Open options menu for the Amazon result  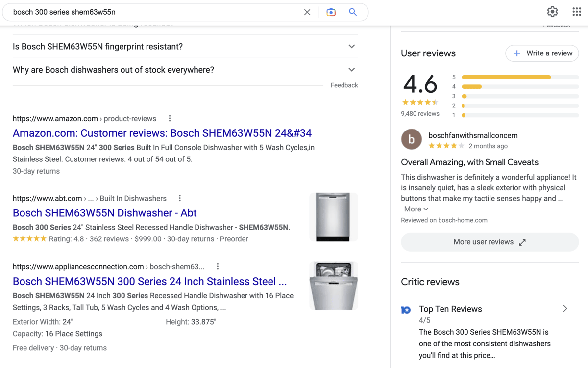169,118
